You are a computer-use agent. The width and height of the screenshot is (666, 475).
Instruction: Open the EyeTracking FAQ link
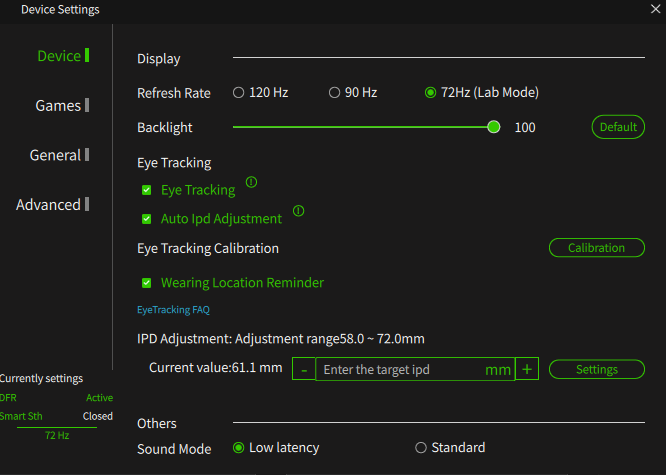coord(173,310)
